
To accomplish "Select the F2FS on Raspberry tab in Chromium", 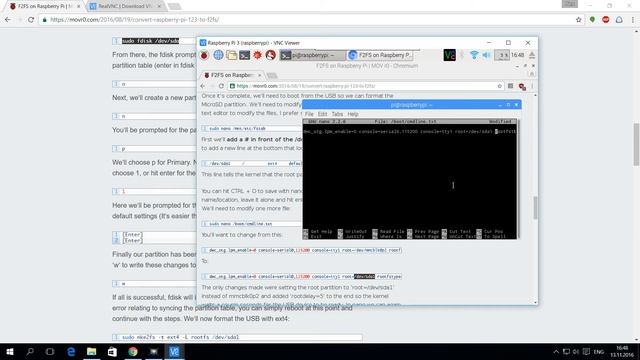I will tap(233, 75).
